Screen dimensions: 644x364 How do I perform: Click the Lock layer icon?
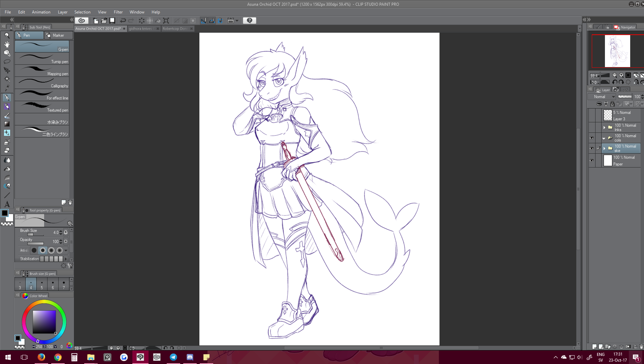pyautogui.click(x=612, y=104)
